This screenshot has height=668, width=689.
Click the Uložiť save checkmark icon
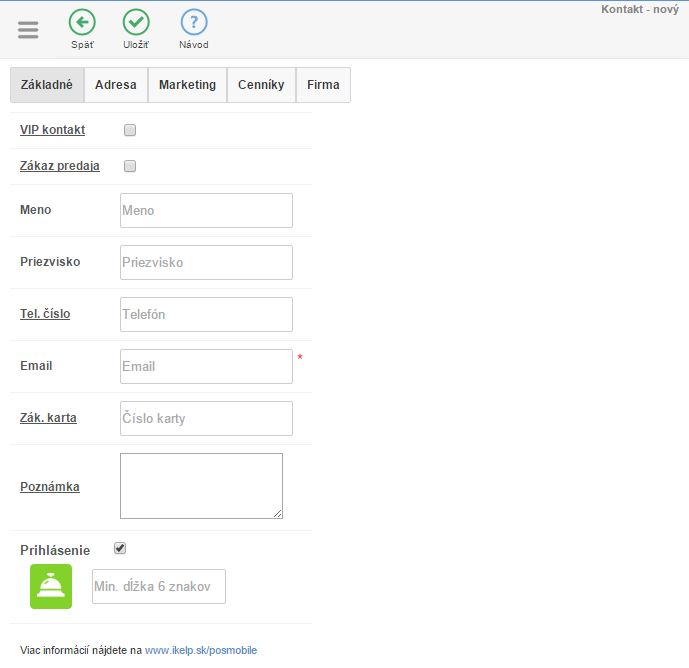[x=136, y=22]
